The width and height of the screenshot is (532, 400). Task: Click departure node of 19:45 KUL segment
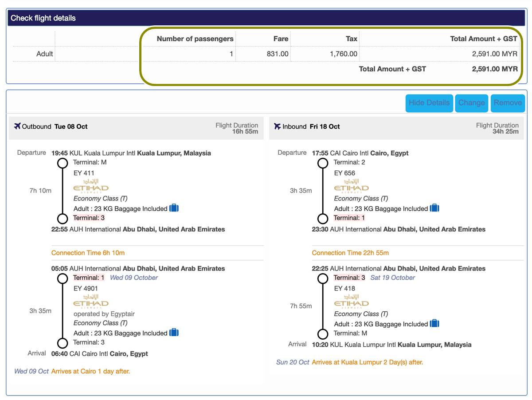[63, 163]
